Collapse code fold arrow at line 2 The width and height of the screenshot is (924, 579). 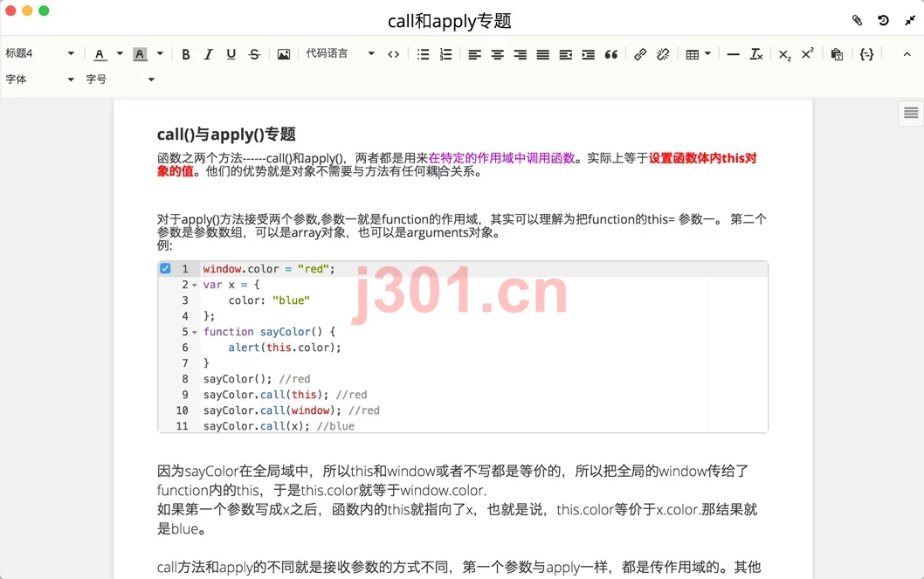click(x=195, y=285)
